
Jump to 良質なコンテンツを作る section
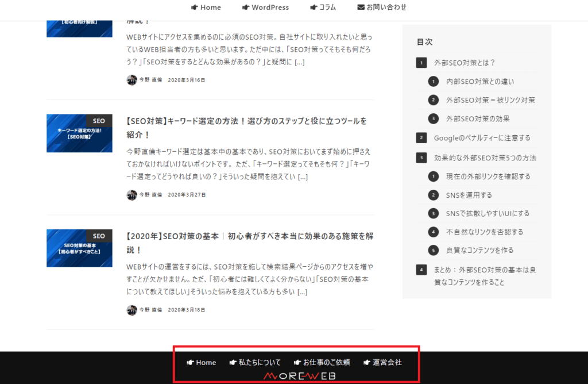(479, 251)
